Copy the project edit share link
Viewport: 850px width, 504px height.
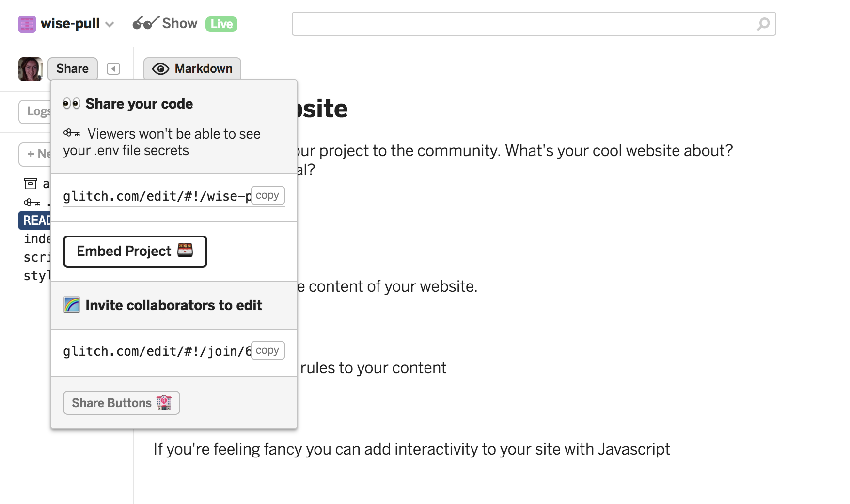tap(268, 195)
